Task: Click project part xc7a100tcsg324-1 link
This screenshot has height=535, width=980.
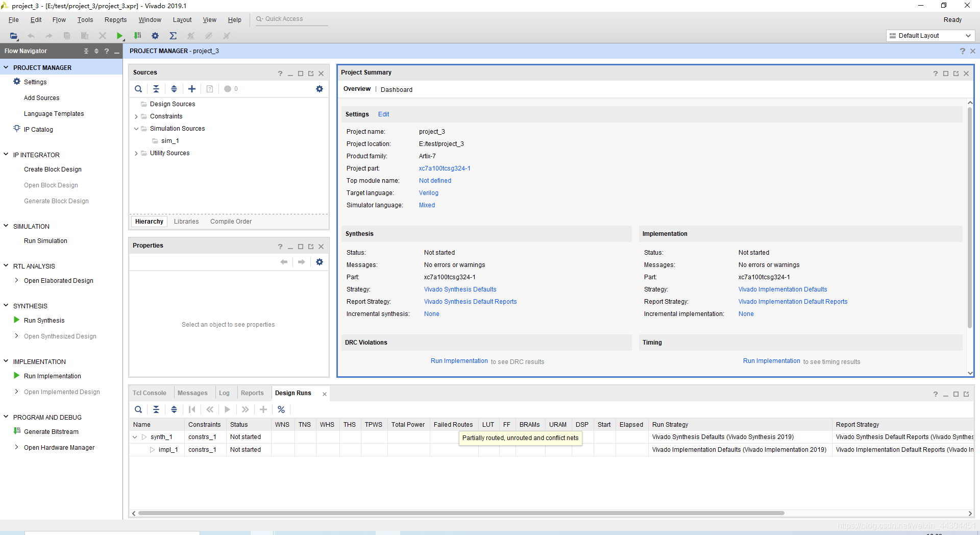Action: pyautogui.click(x=445, y=168)
